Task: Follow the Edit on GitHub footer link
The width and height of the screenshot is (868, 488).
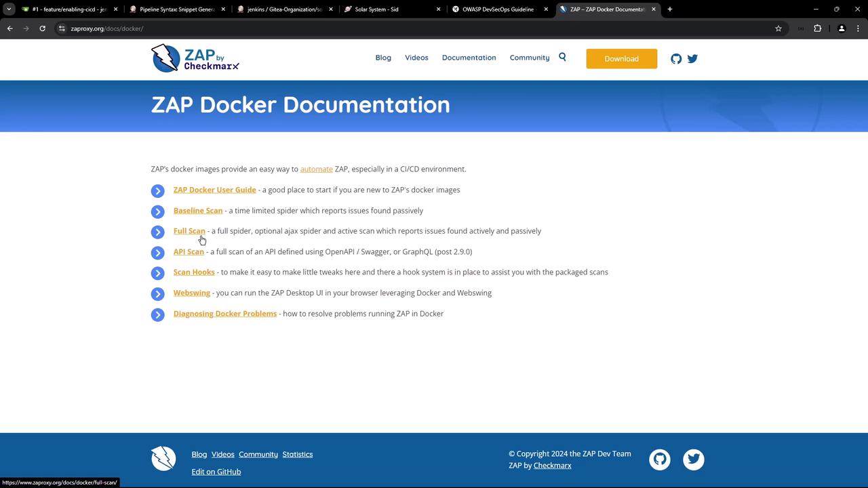Action: [216, 472]
